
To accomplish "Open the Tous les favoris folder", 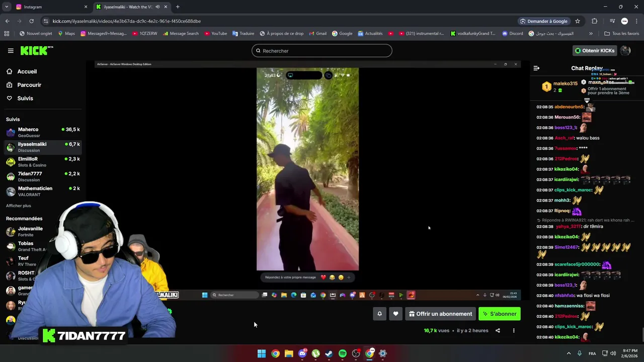I will (621, 34).
